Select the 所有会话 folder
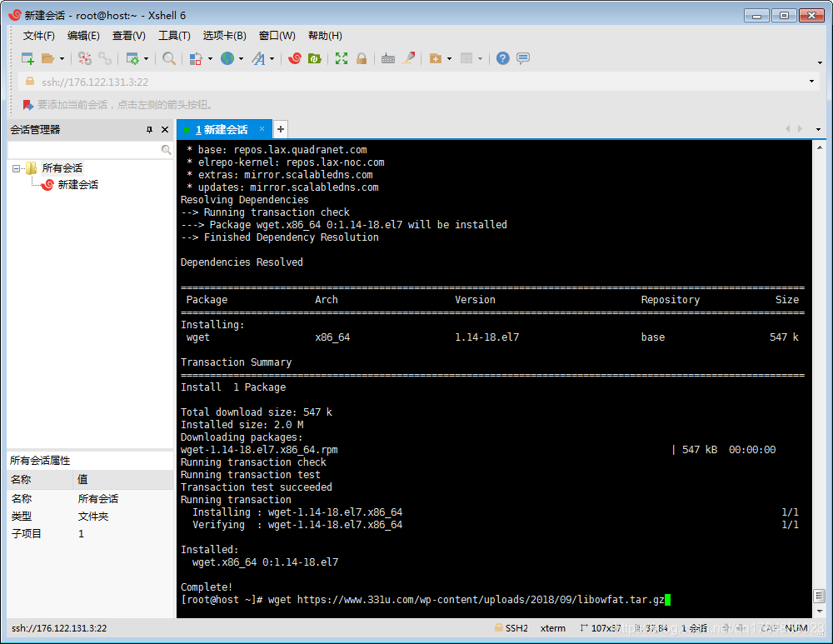Screen dimensions: 833x644 (x=62, y=168)
